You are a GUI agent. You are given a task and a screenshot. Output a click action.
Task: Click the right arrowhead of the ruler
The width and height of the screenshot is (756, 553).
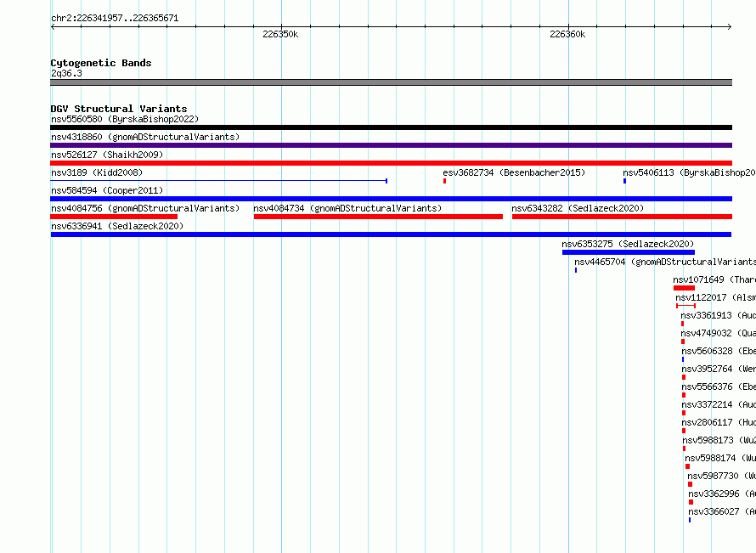click(x=730, y=26)
